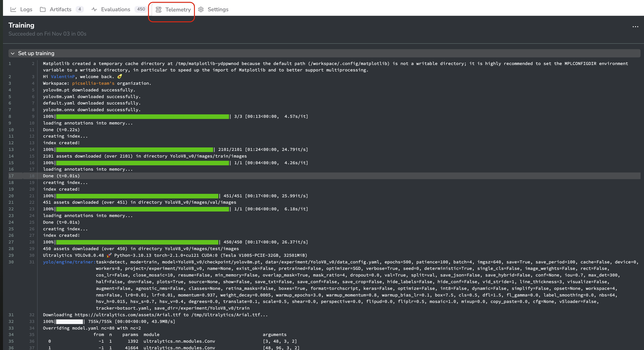Image resolution: width=644 pixels, height=350 pixels.
Task: Click the 2101/2101 green progress bar
Action: click(x=135, y=150)
